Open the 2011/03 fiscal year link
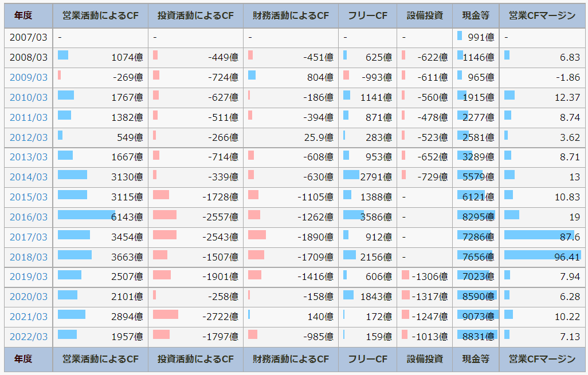 tap(29, 117)
